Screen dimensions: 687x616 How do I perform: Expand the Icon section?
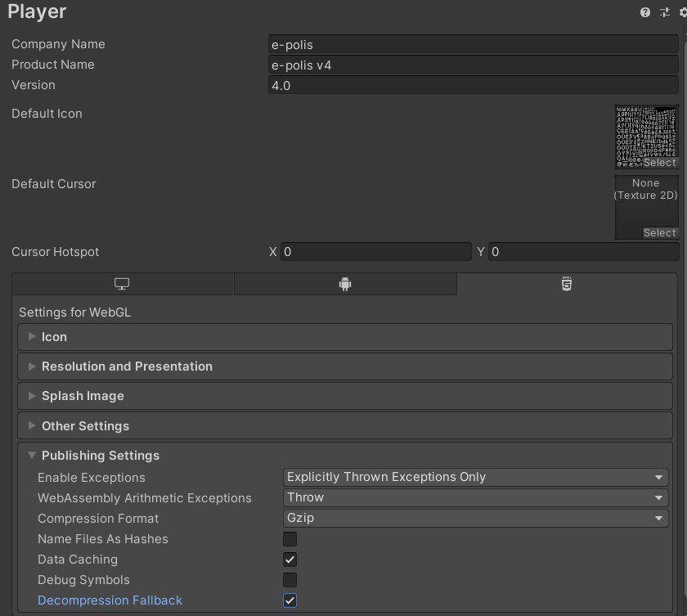[x=345, y=337]
